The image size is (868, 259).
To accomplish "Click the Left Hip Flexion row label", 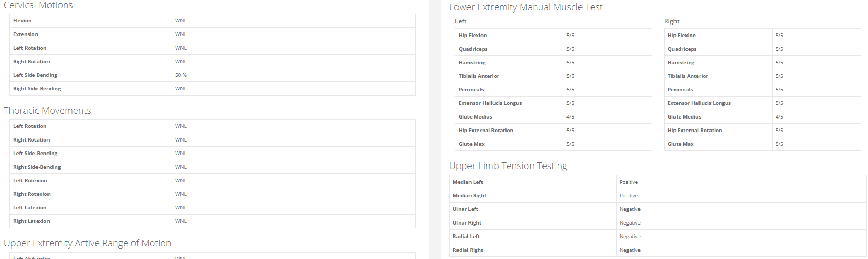I will 473,36.
